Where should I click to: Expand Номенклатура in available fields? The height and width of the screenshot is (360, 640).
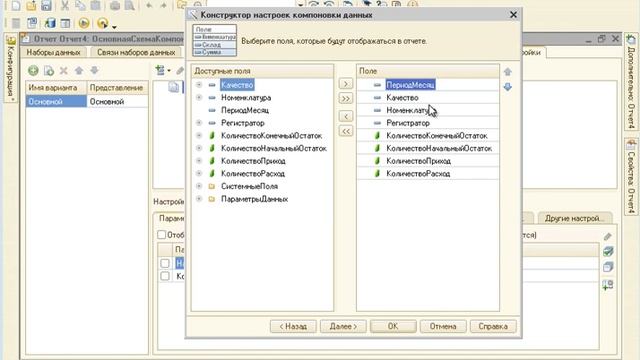click(x=199, y=98)
